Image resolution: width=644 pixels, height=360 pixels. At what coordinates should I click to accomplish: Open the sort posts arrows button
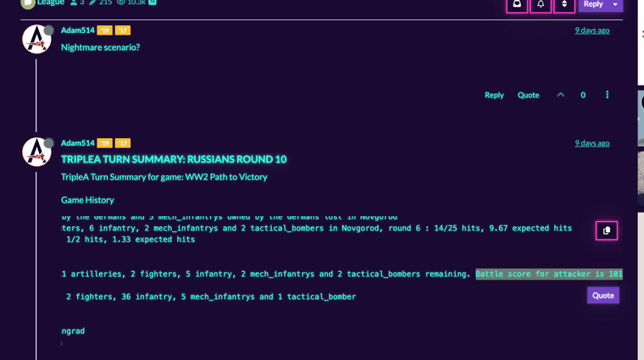pyautogui.click(x=564, y=4)
